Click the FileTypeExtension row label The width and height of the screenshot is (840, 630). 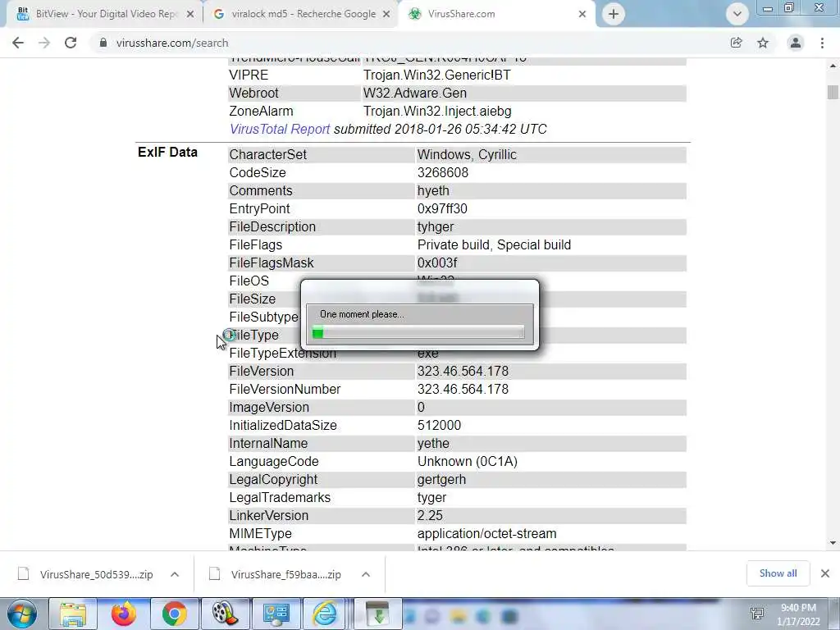tap(283, 354)
